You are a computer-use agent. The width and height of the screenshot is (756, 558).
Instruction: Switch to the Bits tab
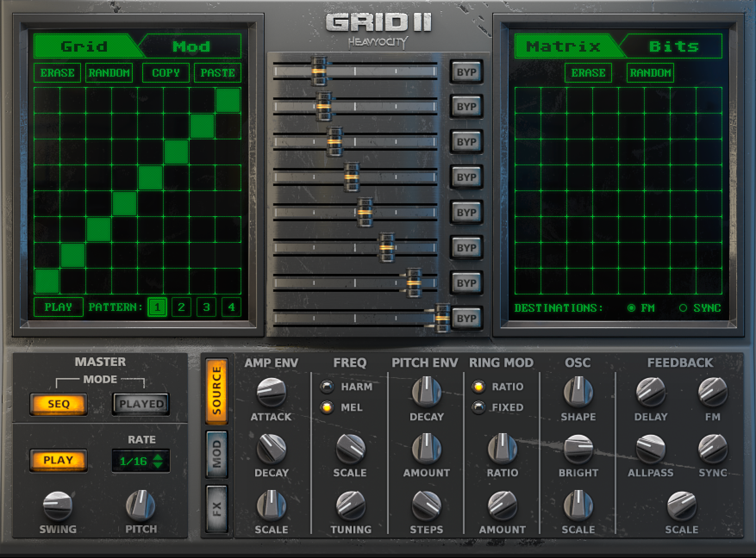point(673,46)
